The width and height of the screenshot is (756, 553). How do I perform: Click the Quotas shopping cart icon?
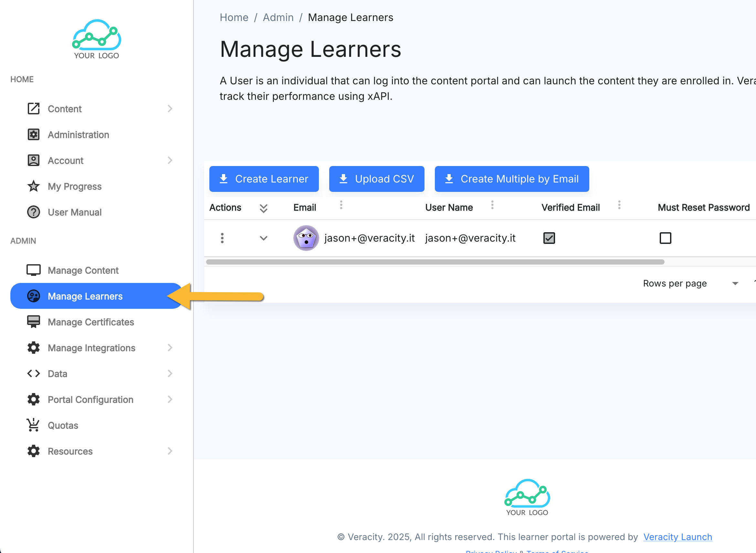[x=34, y=425]
